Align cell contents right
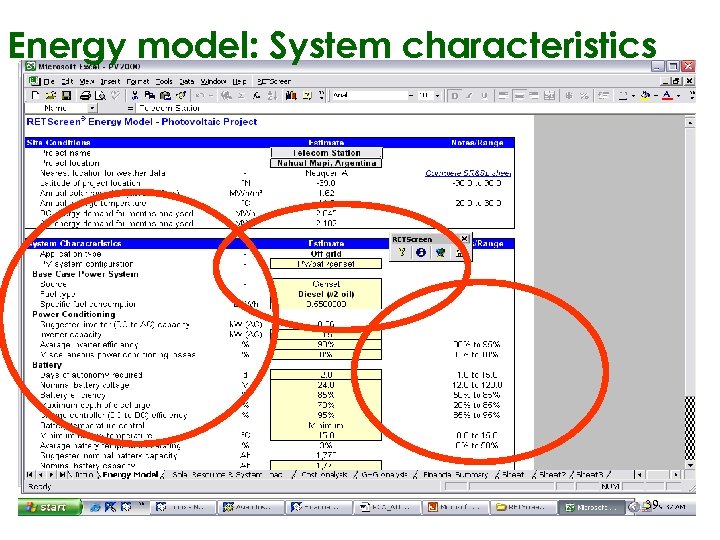Screen dimensions: 720x540 [534, 96]
